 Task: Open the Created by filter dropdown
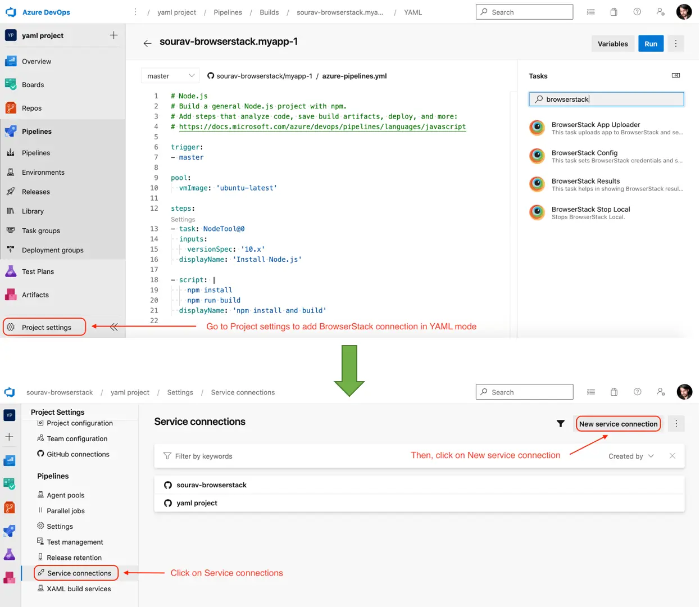(631, 456)
